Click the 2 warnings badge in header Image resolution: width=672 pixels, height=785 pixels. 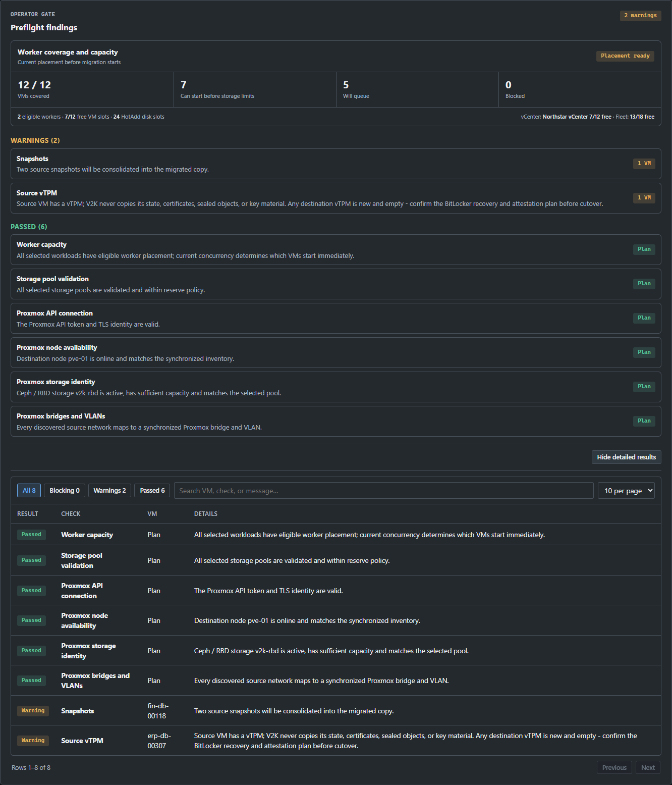(640, 16)
